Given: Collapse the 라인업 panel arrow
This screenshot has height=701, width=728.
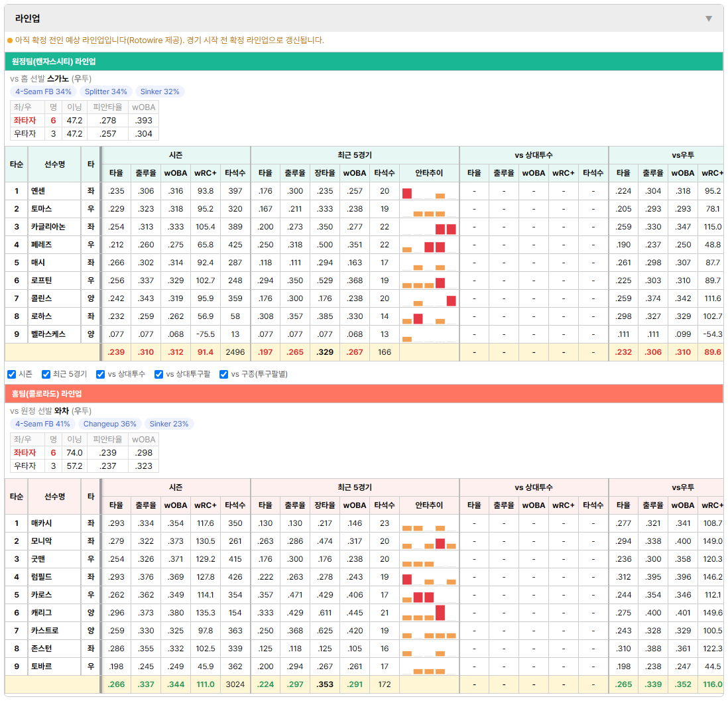Looking at the screenshot, I should click(709, 19).
